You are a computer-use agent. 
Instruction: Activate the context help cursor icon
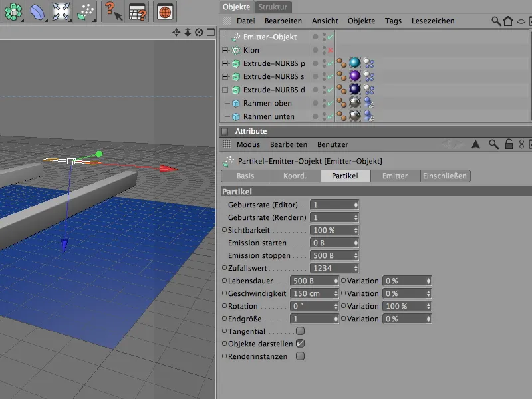coord(114,11)
